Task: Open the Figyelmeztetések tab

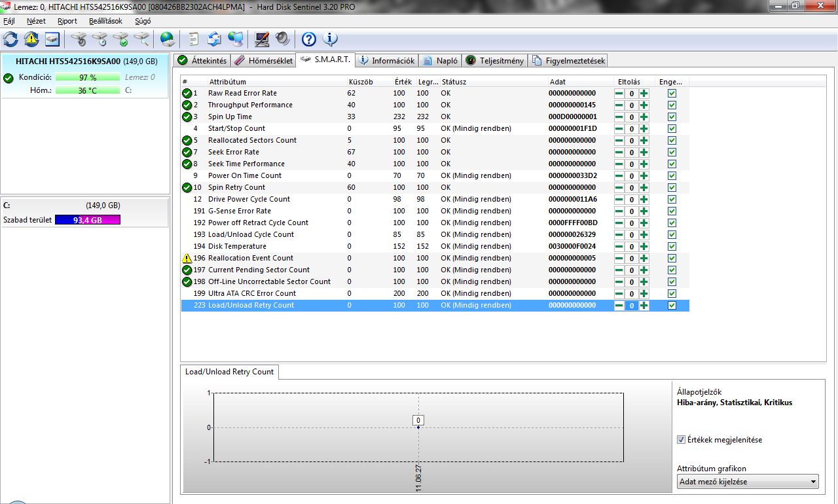Action: pyautogui.click(x=568, y=60)
